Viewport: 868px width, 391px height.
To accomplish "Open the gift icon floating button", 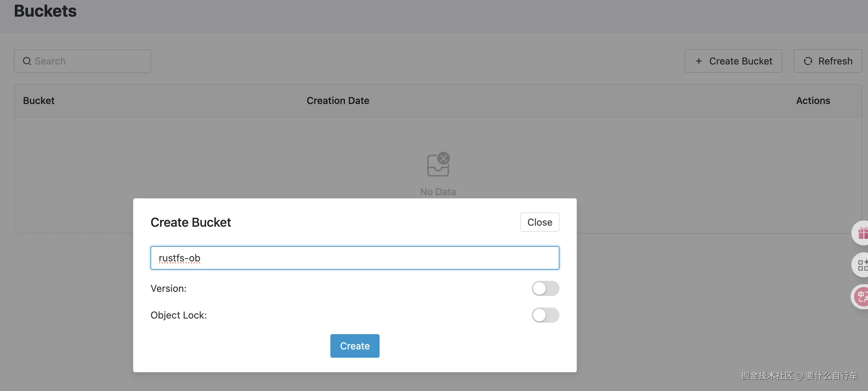I will coord(862,233).
